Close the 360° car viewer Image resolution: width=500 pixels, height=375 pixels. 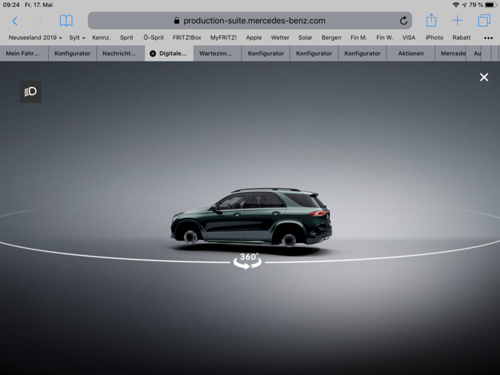(484, 77)
